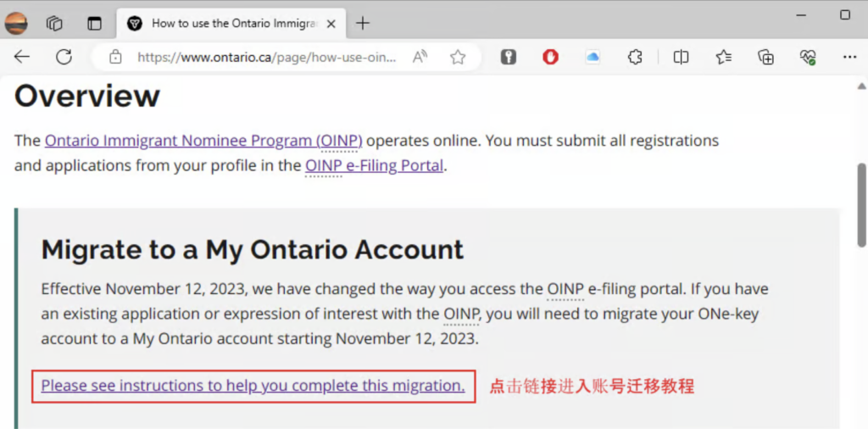Open the cloud extension icon

[x=593, y=57]
